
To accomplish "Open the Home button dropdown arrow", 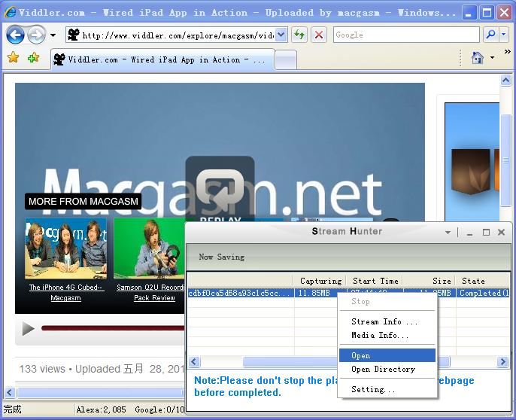I will click(492, 58).
